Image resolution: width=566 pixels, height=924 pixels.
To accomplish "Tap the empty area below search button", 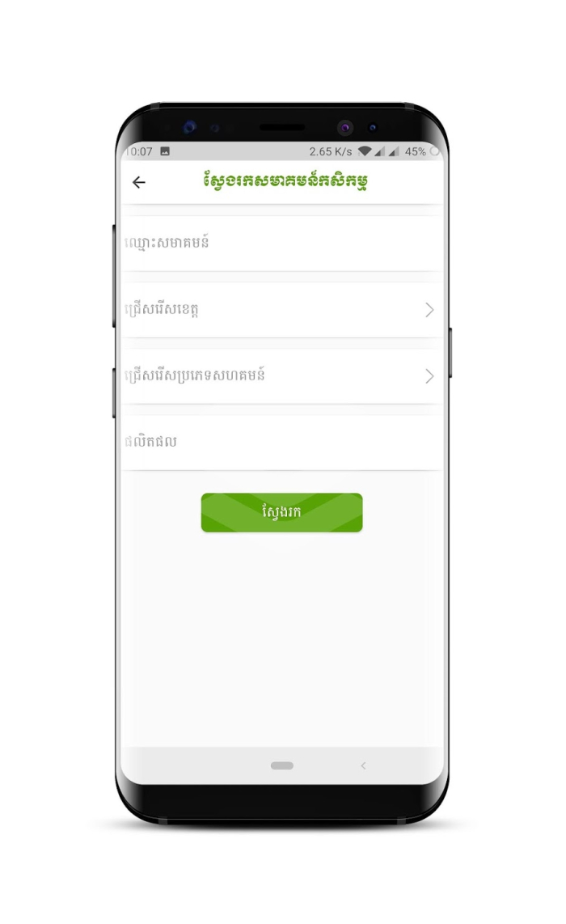I will [x=281, y=639].
